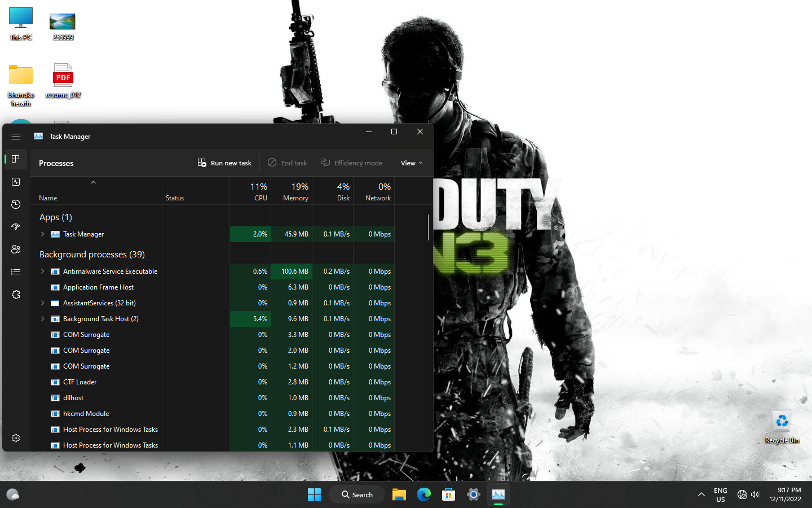Screen dimensions: 812x508
Task: Click the End task button
Action: [x=288, y=163]
